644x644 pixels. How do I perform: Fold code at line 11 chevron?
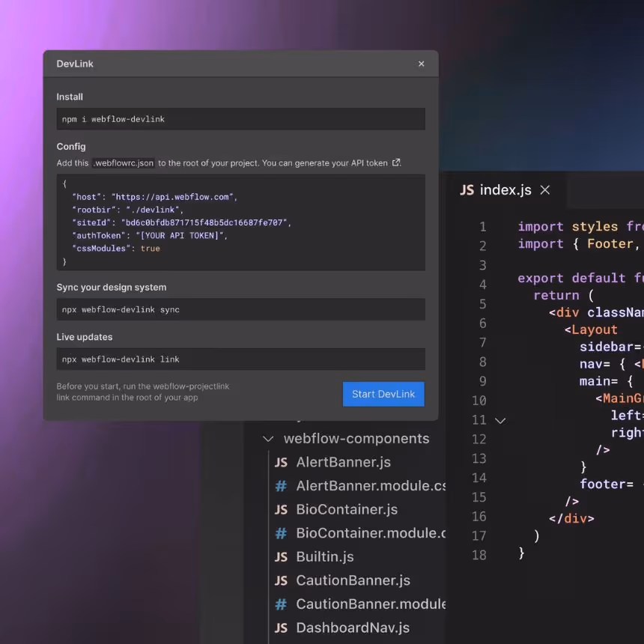click(500, 421)
